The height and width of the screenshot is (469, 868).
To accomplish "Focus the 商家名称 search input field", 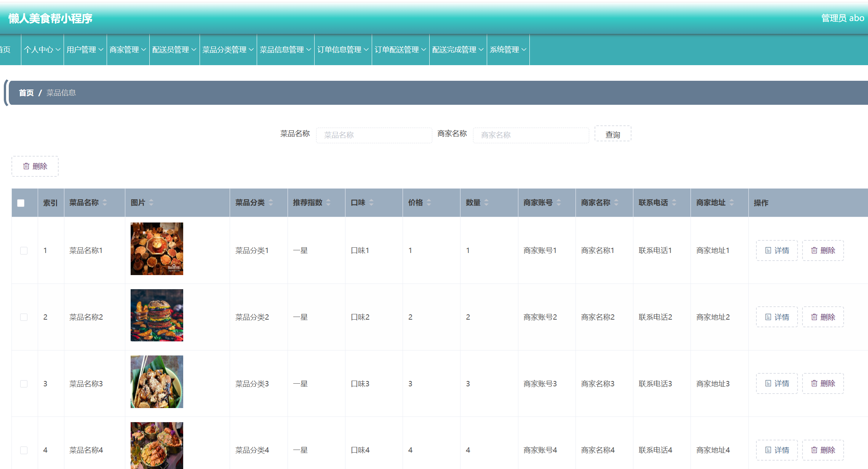I will point(531,135).
